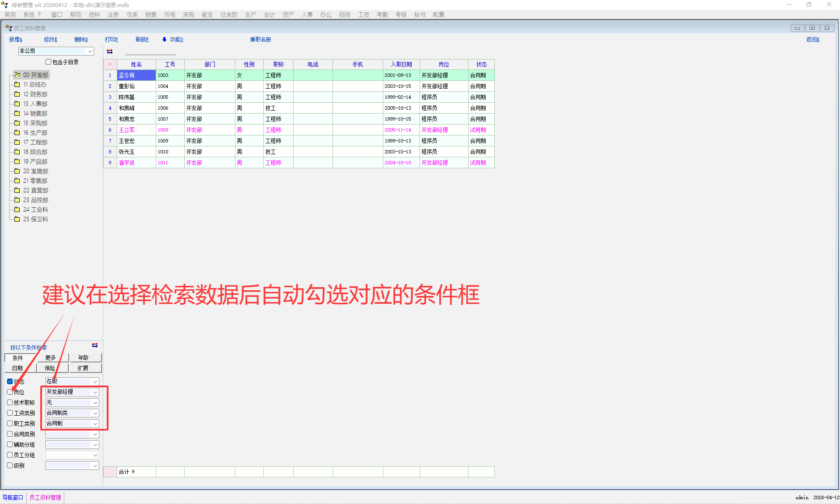Image resolution: width=840 pixels, height=504 pixels.
Task: Click the swap icon in the search panel header
Action: 94,345
